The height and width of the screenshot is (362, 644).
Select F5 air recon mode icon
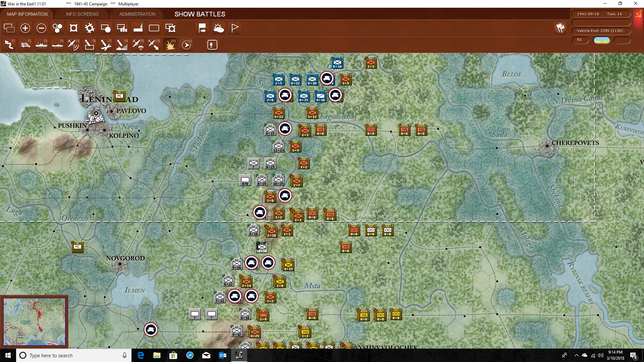73,45
